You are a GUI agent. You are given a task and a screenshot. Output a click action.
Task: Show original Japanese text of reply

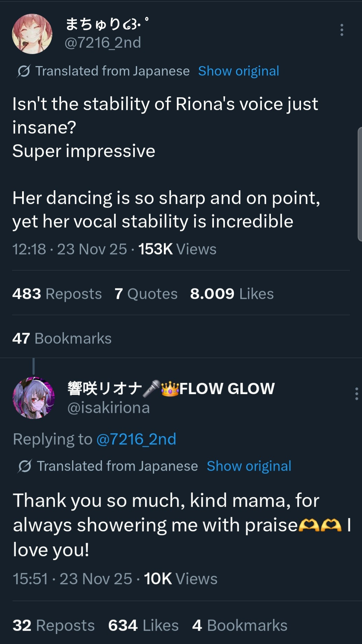(x=249, y=466)
